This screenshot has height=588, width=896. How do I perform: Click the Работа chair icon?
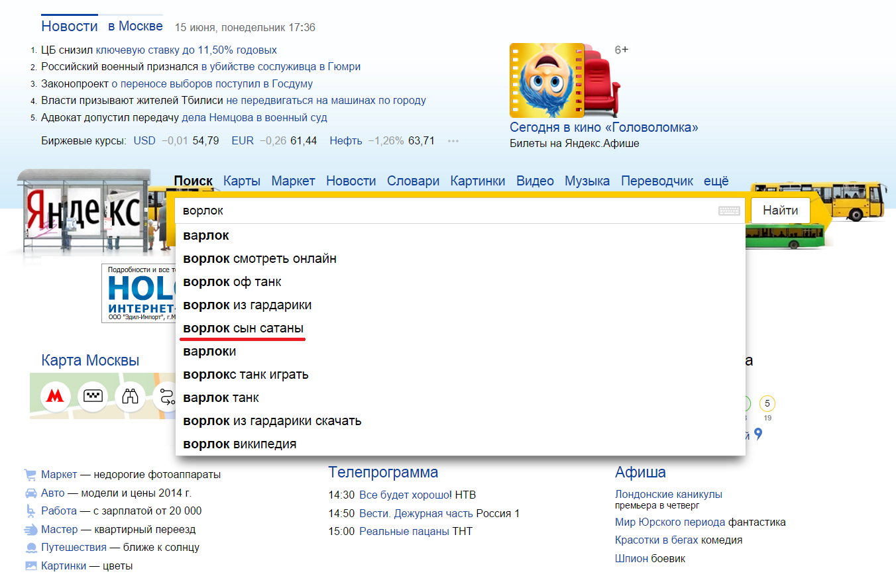click(x=30, y=511)
